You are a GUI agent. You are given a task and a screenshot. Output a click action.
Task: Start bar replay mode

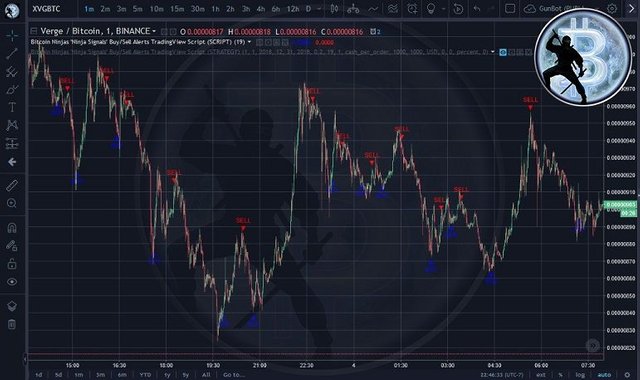tap(458, 9)
